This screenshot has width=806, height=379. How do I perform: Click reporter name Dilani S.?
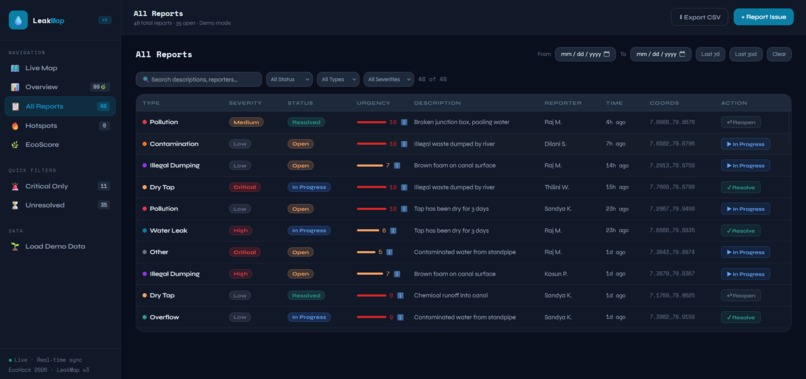555,144
